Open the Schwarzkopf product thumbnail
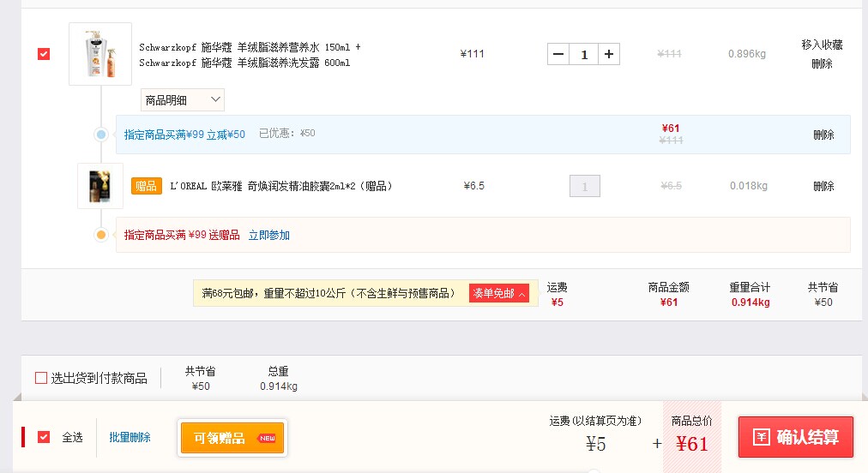 click(100, 54)
